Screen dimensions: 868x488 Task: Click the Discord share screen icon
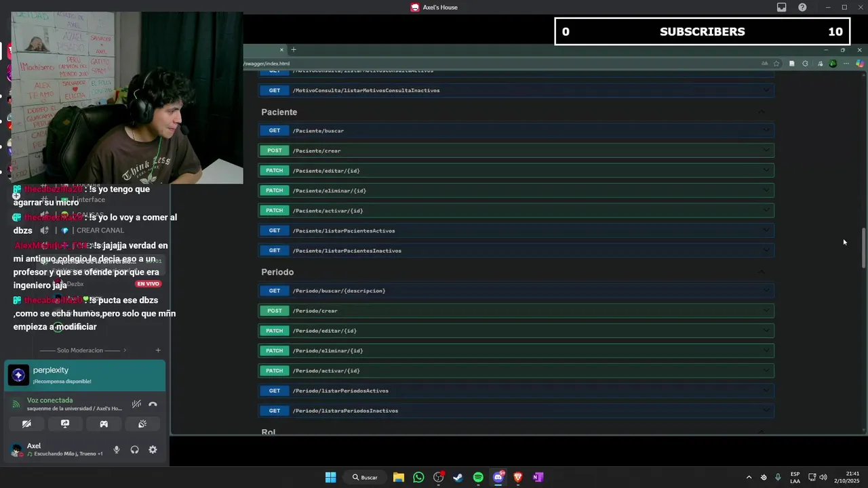coord(65,424)
